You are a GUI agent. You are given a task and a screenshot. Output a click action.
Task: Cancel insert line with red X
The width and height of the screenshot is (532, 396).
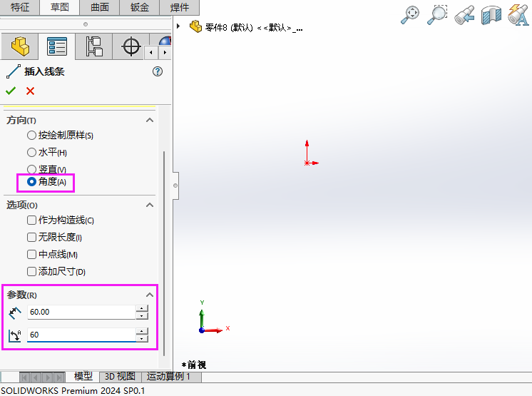(30, 91)
